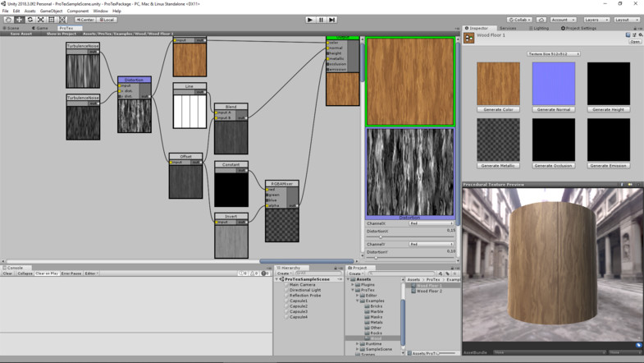Image resolution: width=644 pixels, height=363 pixels.
Task: Open the Project Create dropdown
Action: [356, 273]
